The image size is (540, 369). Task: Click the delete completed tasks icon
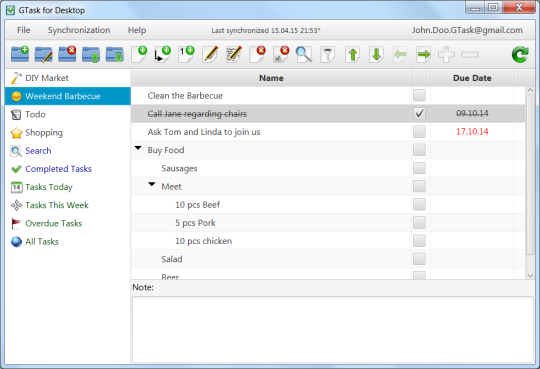pyautogui.click(x=281, y=54)
